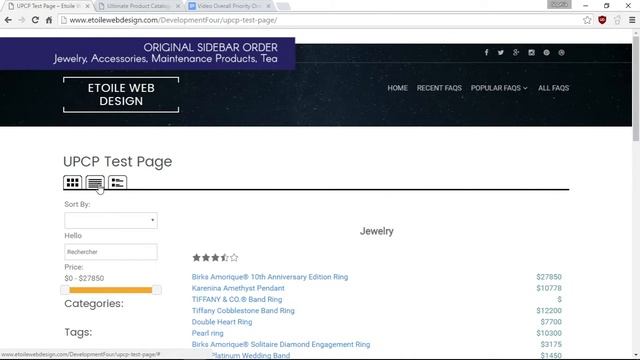Switch to the list view layout
This screenshot has width=640, height=360.
point(95,182)
